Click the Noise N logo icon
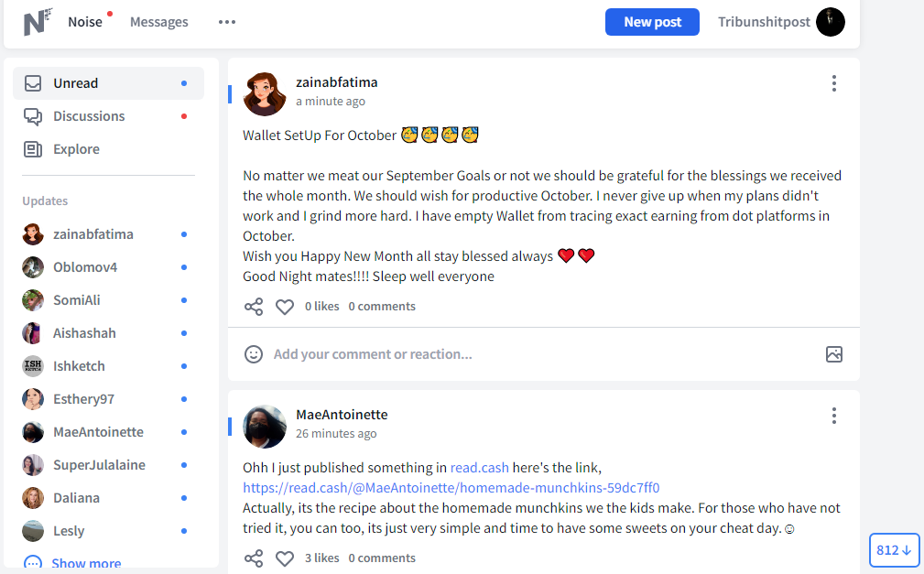Viewport: 924px width, 574px height. tap(38, 22)
